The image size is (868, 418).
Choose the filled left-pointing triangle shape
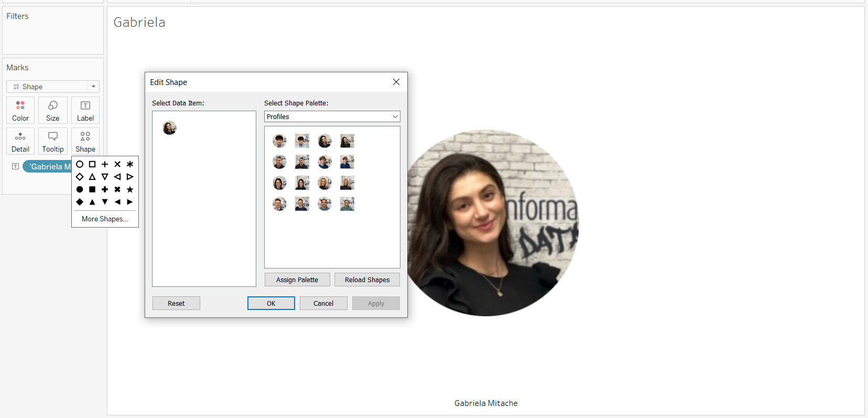[117, 202]
